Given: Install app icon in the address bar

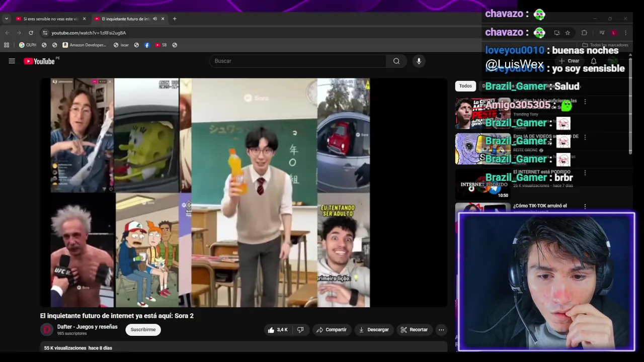Looking at the screenshot, I should click(557, 33).
